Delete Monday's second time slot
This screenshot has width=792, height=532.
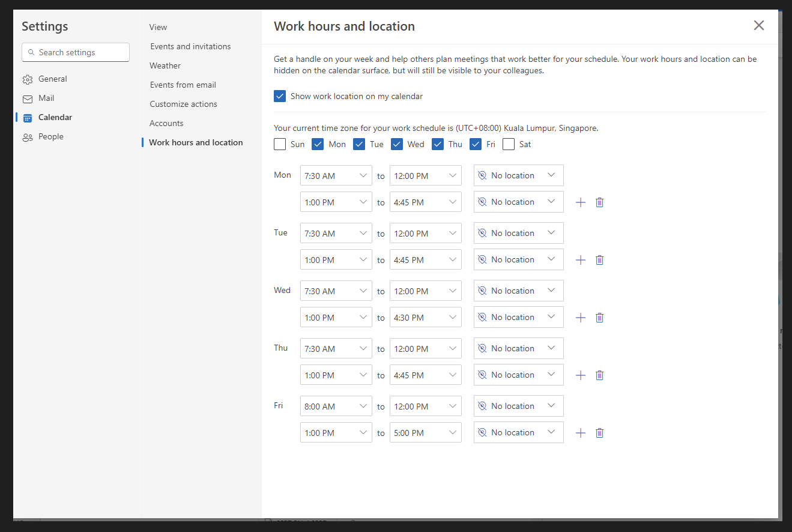coord(599,202)
